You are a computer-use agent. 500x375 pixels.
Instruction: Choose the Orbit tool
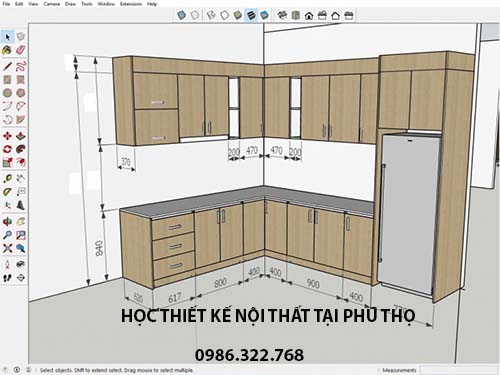[x=7, y=221]
